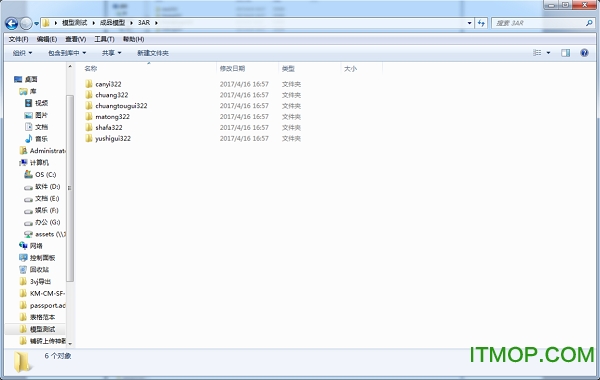Open the 查看(V) menu
The height and width of the screenshot is (380, 600).
[x=75, y=39]
